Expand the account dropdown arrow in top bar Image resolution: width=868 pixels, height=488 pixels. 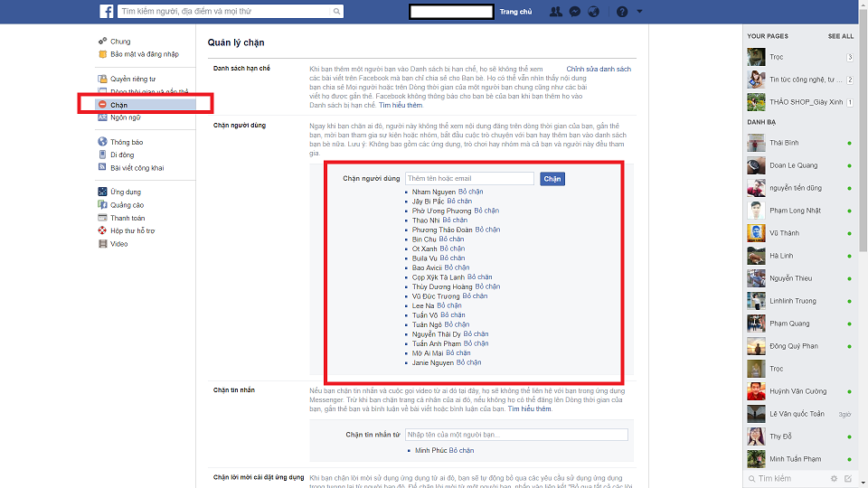click(x=639, y=11)
